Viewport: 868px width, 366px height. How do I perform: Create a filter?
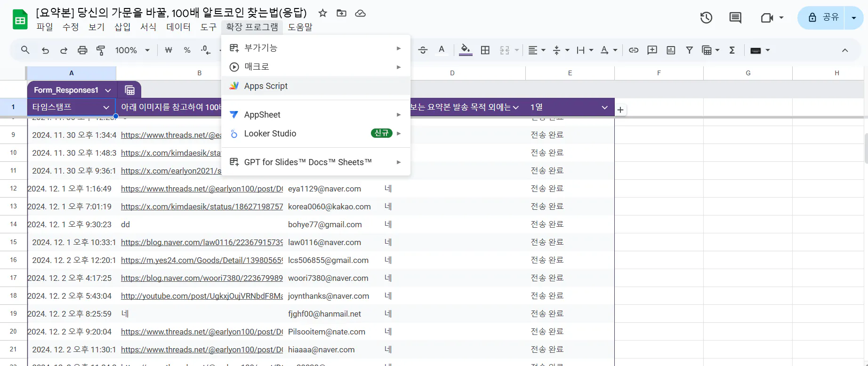coord(689,50)
